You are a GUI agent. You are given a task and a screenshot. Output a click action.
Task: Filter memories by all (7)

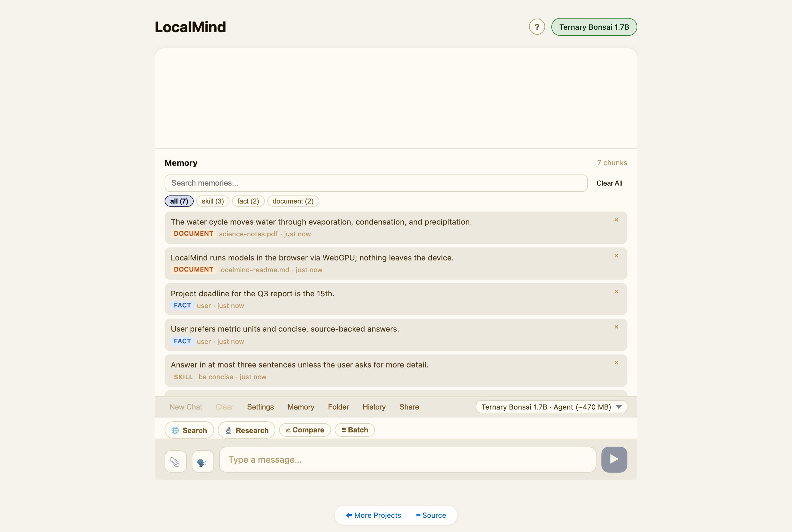(x=179, y=201)
